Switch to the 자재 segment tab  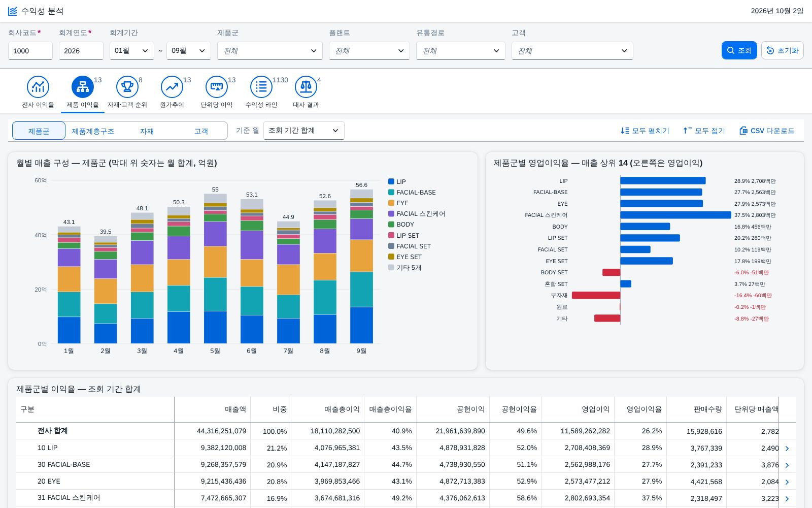147,131
